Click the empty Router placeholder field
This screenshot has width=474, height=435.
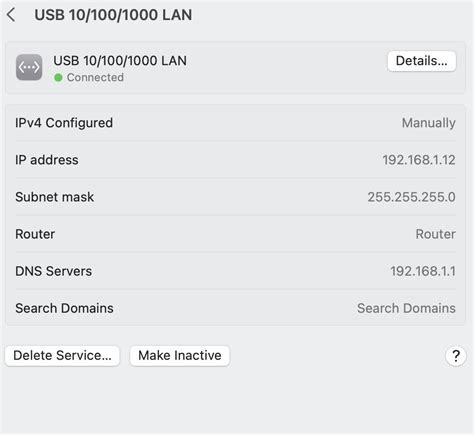pyautogui.click(x=435, y=234)
